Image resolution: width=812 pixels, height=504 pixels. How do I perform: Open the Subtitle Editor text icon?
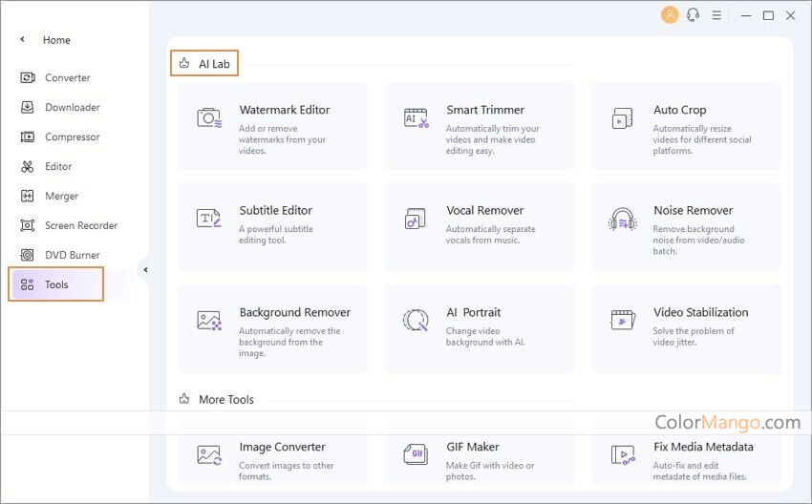click(208, 218)
